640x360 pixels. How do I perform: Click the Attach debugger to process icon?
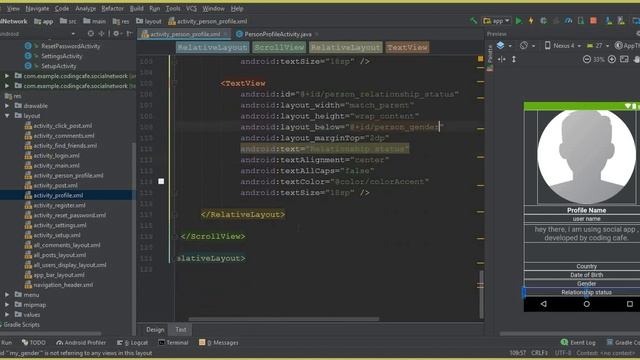coord(580,21)
